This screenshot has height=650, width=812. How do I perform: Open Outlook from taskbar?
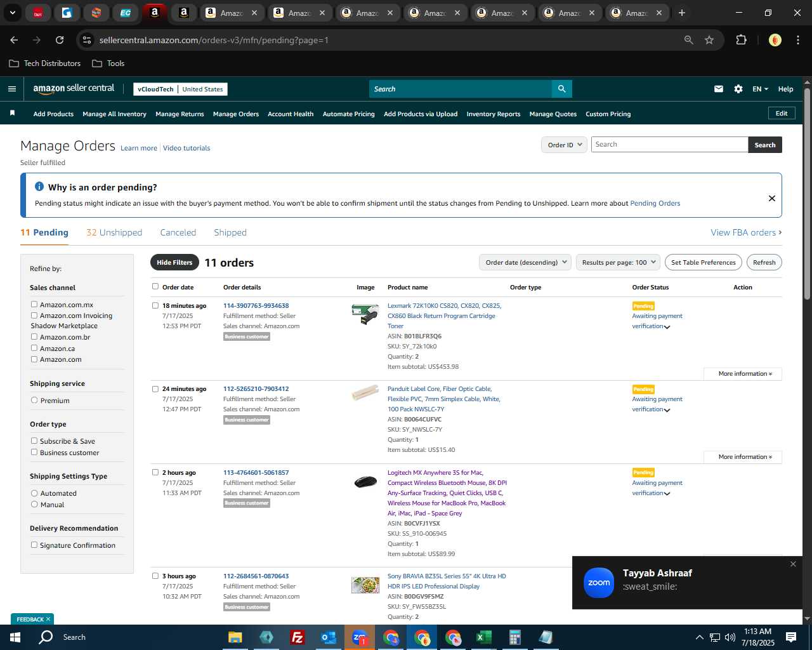click(x=328, y=637)
